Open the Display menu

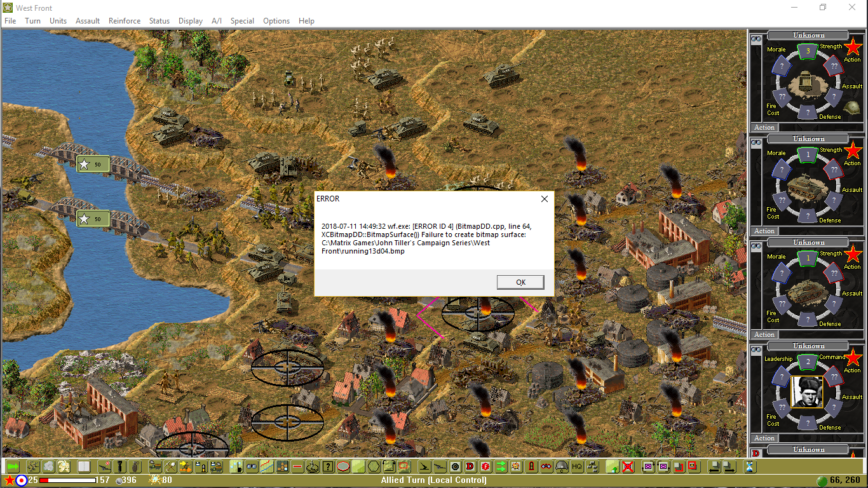point(190,21)
